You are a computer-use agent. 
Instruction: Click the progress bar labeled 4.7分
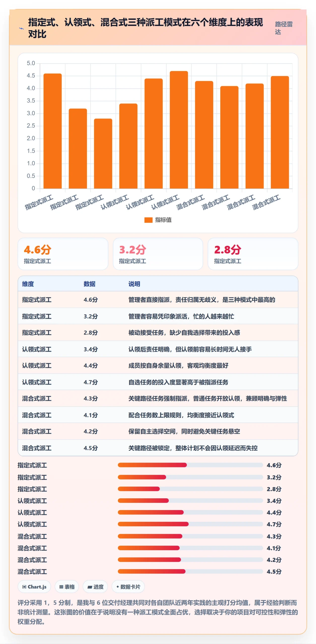[190, 524]
